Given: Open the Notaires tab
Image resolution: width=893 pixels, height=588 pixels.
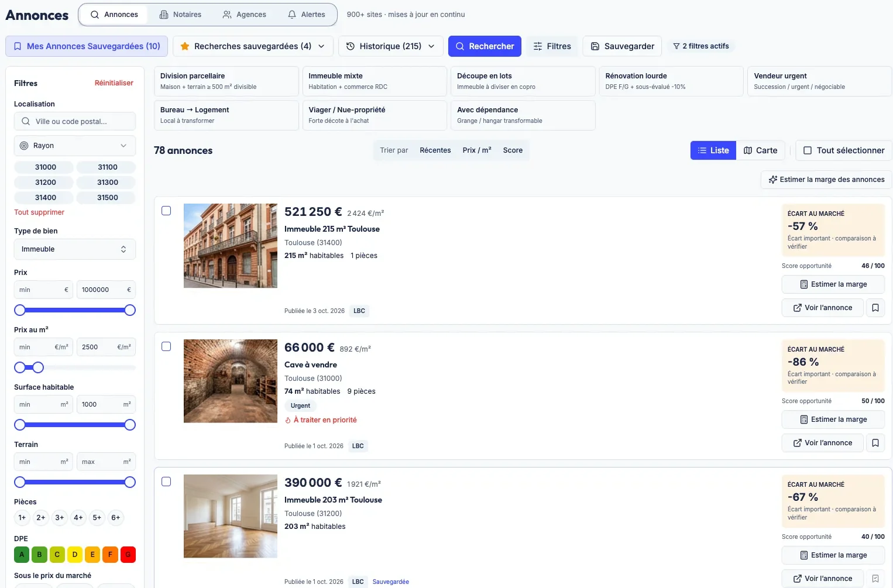Looking at the screenshot, I should (180, 15).
